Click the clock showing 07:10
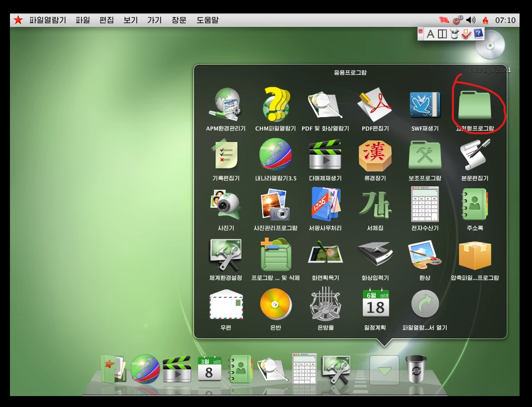Screen dimensions: 532x407 pos(505,20)
